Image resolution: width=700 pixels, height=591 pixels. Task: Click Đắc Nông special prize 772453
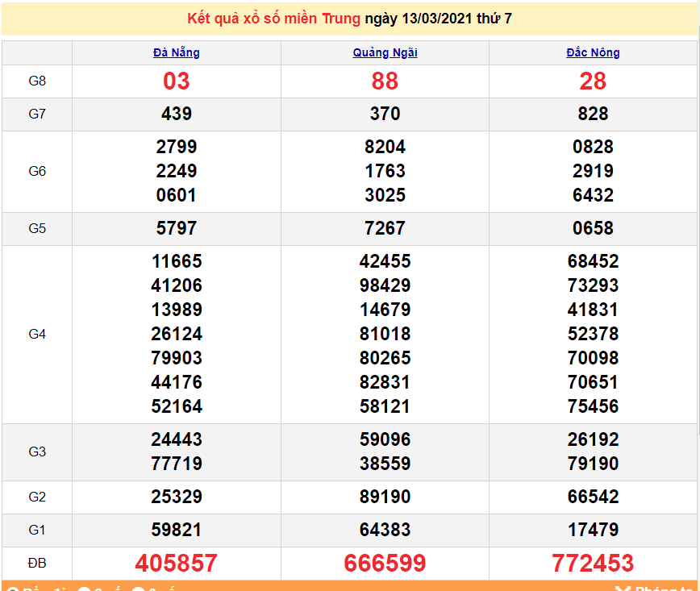pos(593,563)
